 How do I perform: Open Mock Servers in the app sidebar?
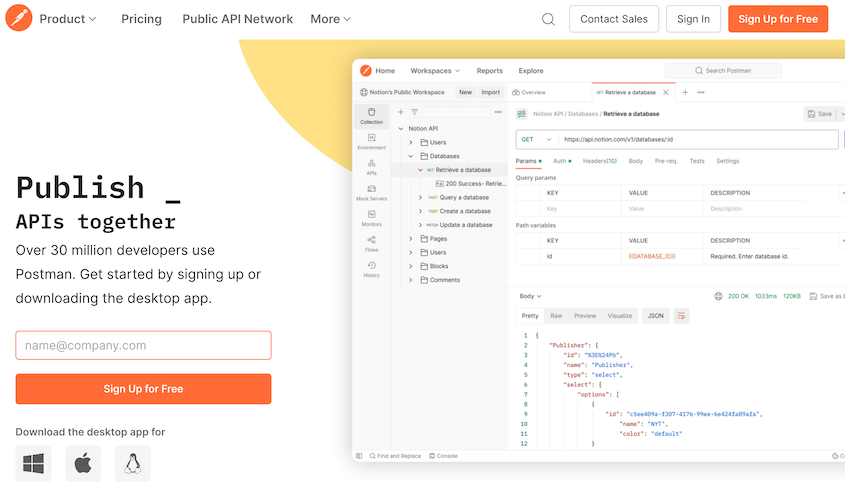371,193
